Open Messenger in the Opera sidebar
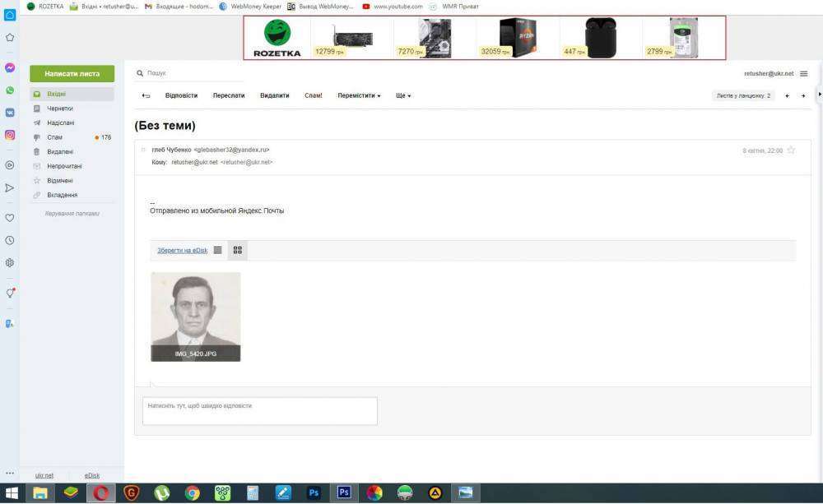Image resolution: width=823 pixels, height=504 pixels. (x=10, y=67)
